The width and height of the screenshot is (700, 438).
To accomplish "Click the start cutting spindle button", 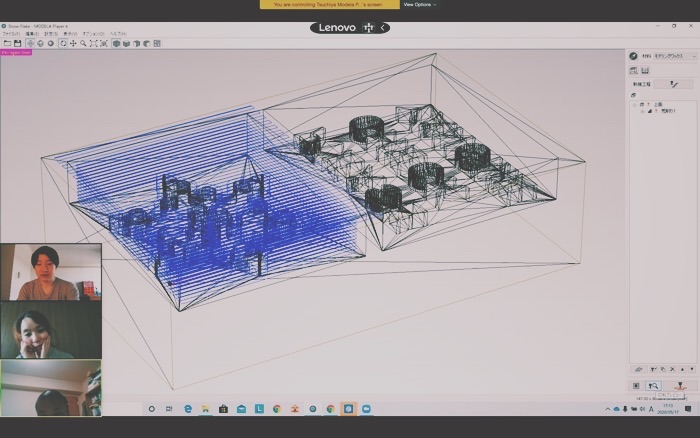I will coord(680,386).
